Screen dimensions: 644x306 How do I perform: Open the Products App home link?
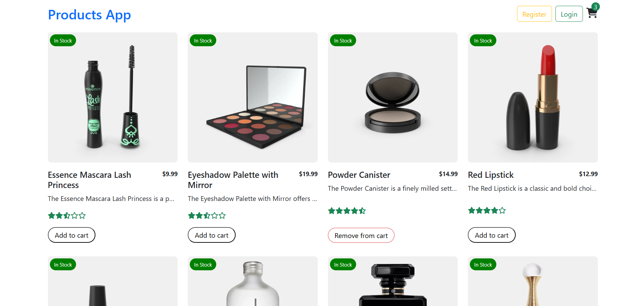pos(89,15)
